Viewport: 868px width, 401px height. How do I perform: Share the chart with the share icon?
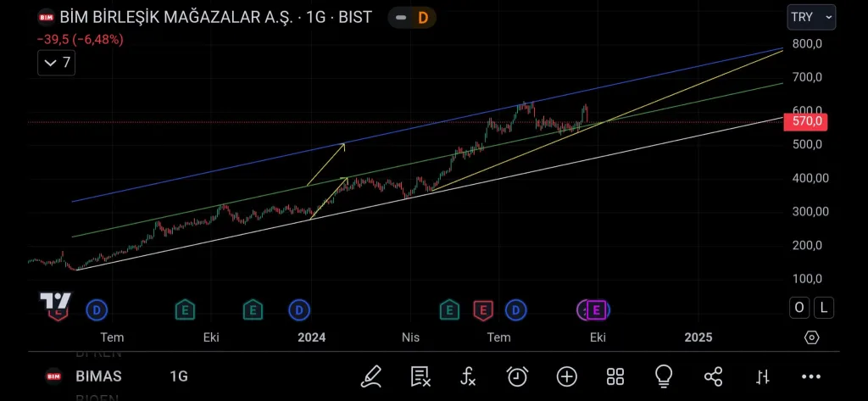(713, 376)
